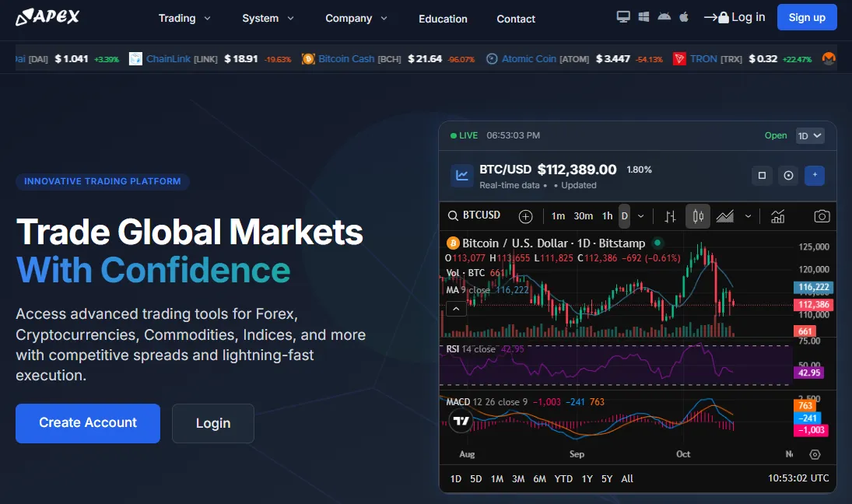Select the YTD date range

coord(563,478)
